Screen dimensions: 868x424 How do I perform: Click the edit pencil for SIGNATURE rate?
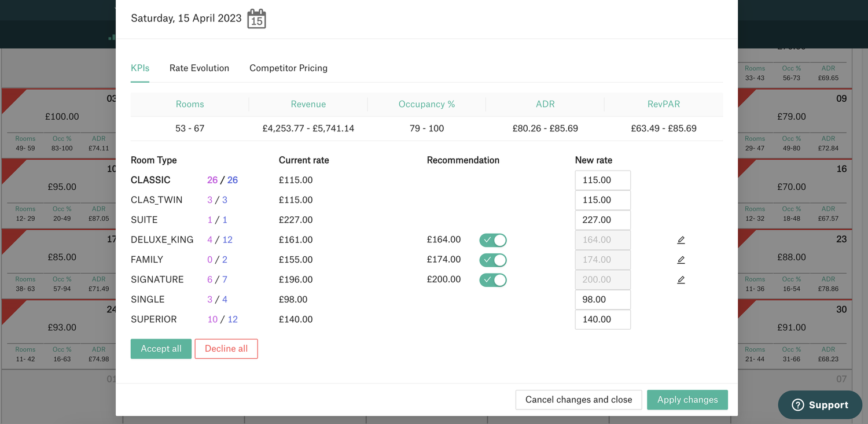681,279
